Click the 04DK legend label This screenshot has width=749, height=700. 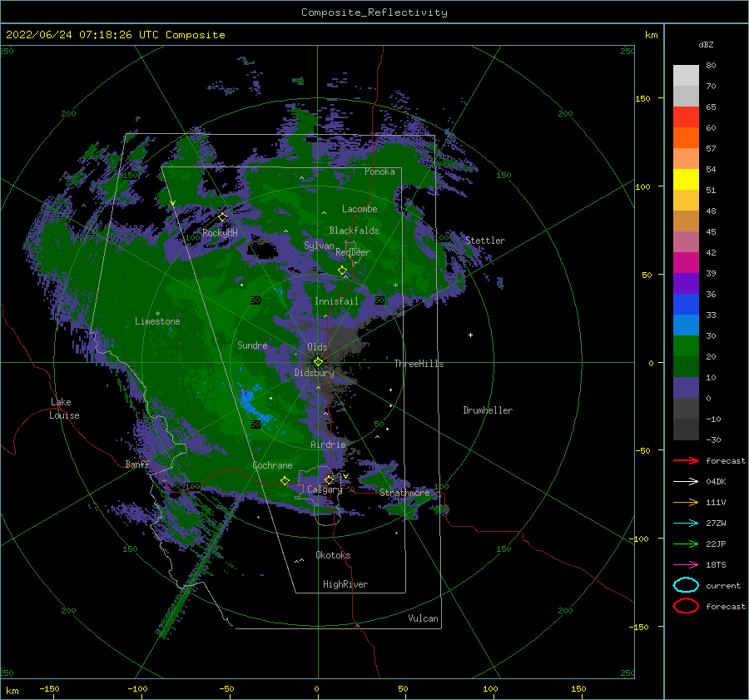pyautogui.click(x=716, y=482)
